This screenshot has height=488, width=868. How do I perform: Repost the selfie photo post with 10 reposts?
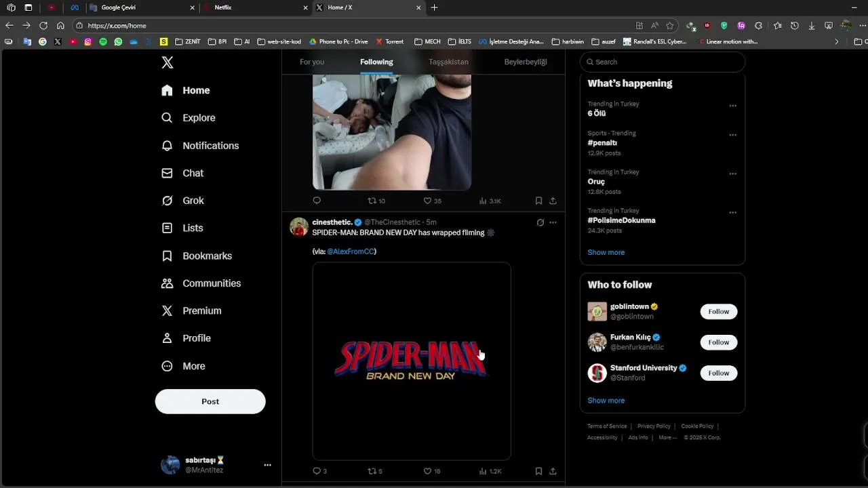click(376, 201)
